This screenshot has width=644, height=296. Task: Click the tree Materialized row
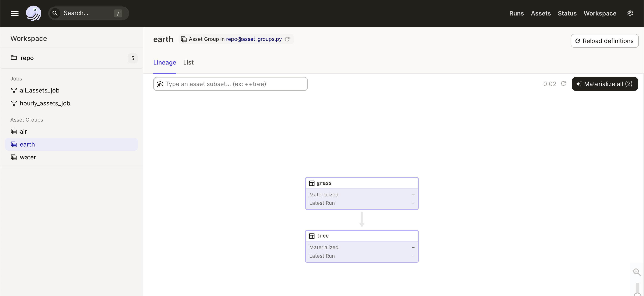pyautogui.click(x=362, y=247)
